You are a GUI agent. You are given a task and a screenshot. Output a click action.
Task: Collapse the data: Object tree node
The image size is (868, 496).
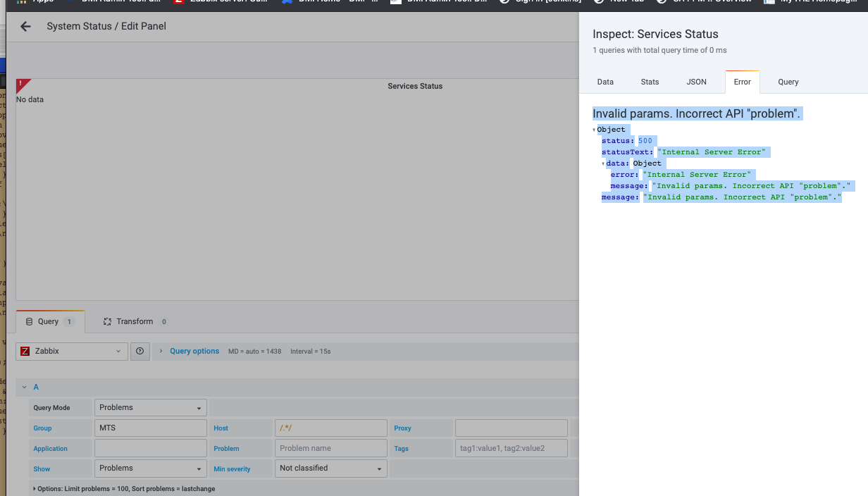(603, 163)
